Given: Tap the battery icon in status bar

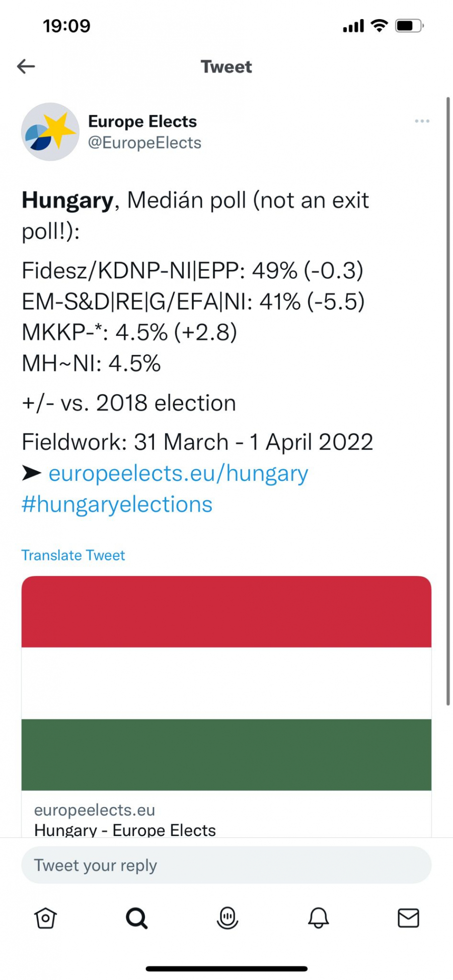Looking at the screenshot, I should (x=409, y=26).
